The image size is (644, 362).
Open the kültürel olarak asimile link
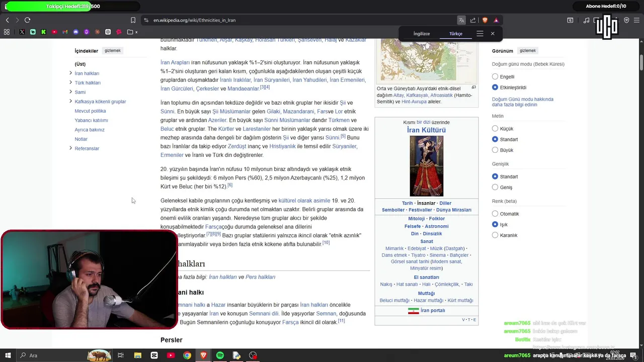304,201
